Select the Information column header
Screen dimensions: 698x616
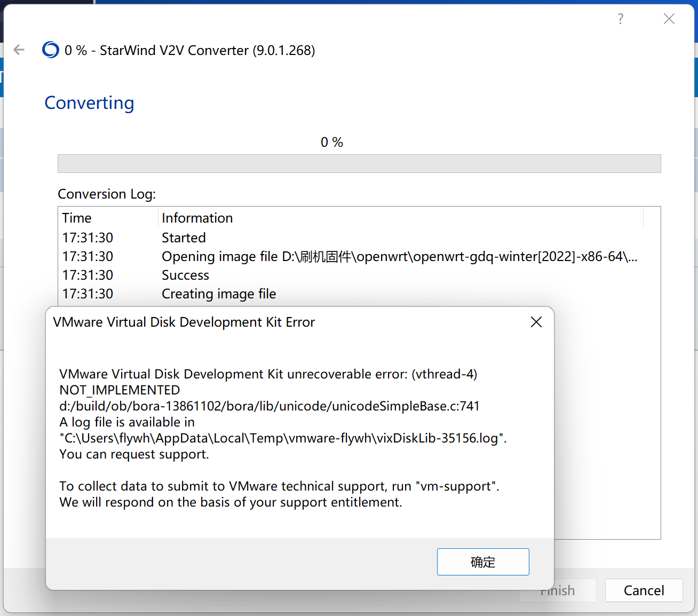[401, 218]
